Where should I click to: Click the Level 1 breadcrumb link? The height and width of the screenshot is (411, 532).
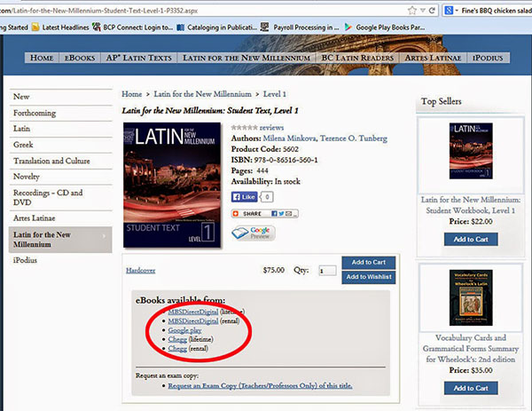coord(275,94)
